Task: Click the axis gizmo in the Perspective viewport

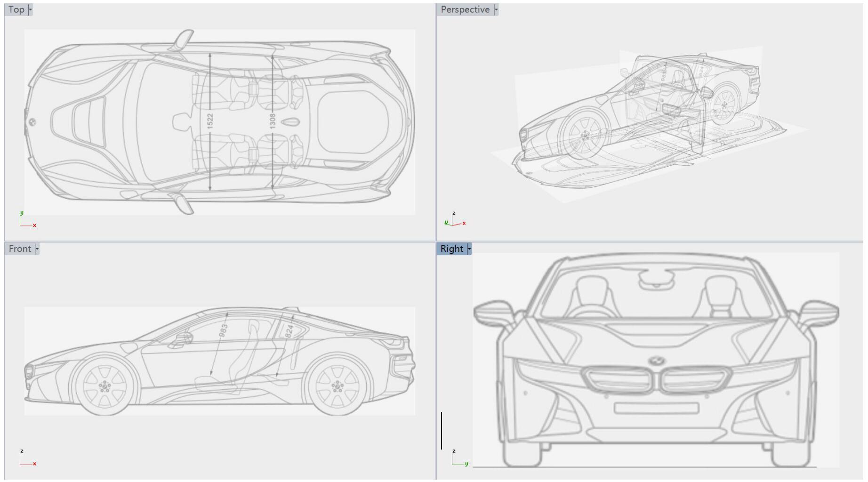Action: [455, 220]
